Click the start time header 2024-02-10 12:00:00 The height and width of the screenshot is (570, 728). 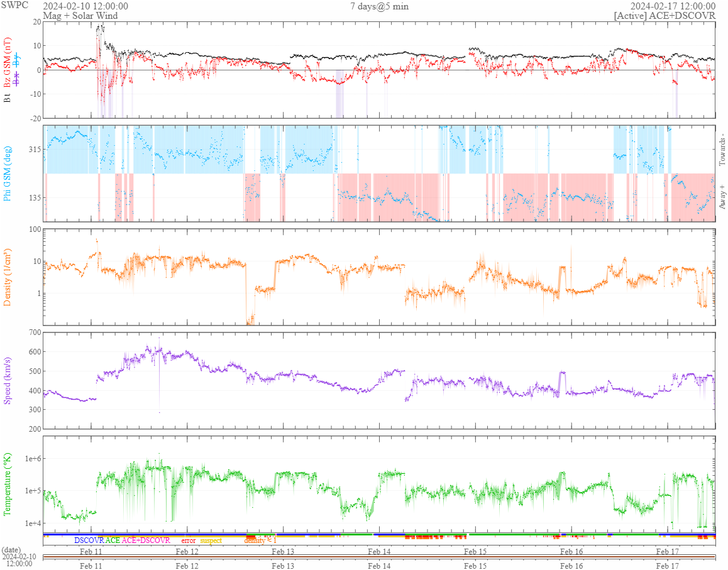point(85,6)
